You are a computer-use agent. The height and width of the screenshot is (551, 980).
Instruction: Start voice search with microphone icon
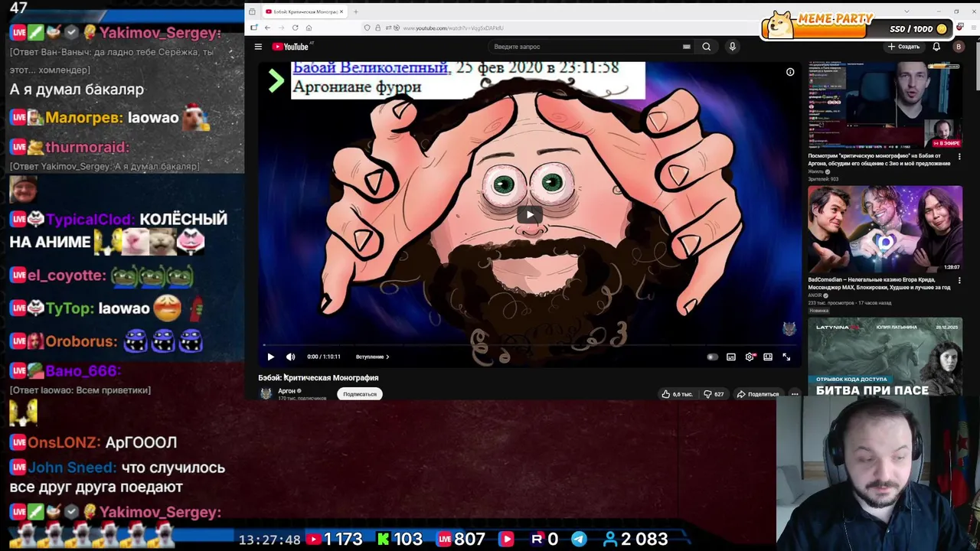tap(732, 47)
